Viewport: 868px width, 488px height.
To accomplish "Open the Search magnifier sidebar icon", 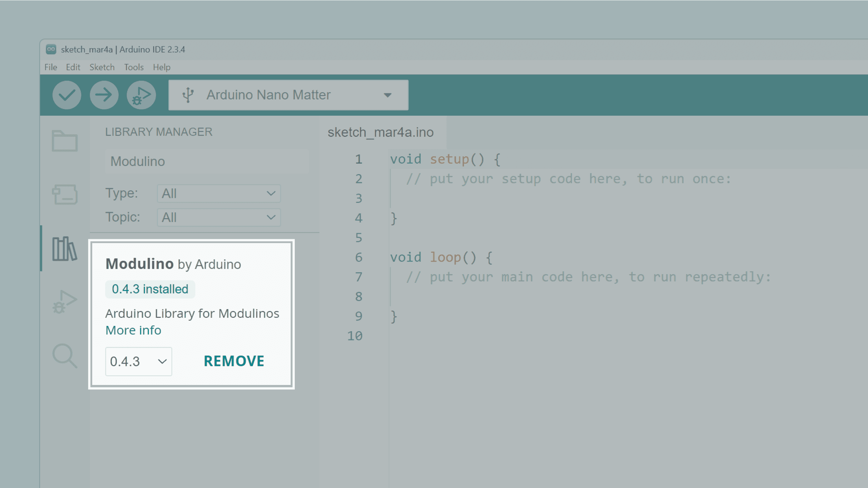I will 65,356.
